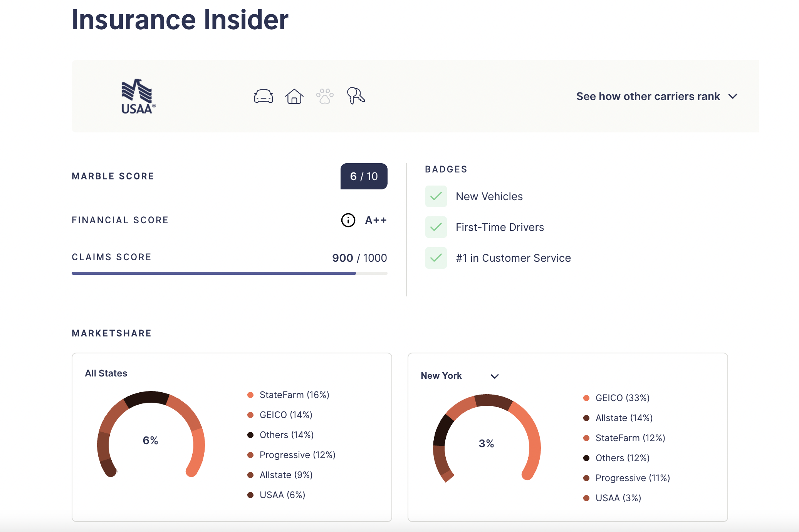The image size is (799, 532).
Task: Select the USAA (6%) legend entry
Action: tap(276, 495)
